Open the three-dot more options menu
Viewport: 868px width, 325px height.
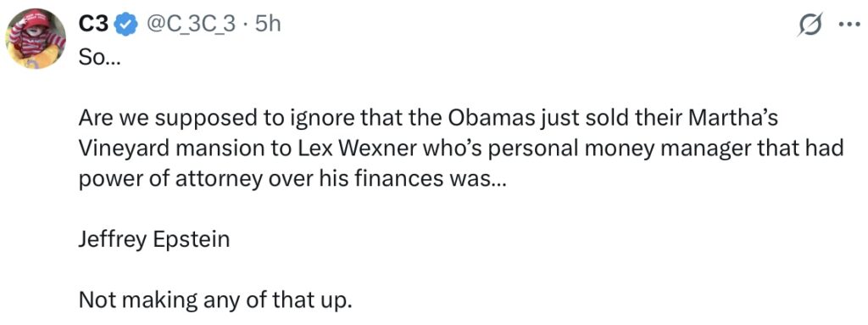[848, 25]
